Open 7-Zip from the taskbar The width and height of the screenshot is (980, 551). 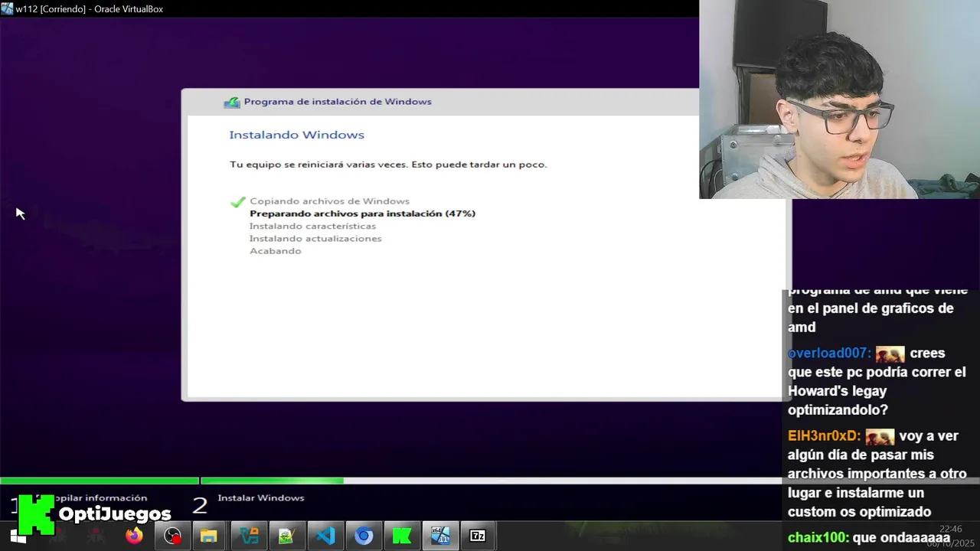point(478,536)
